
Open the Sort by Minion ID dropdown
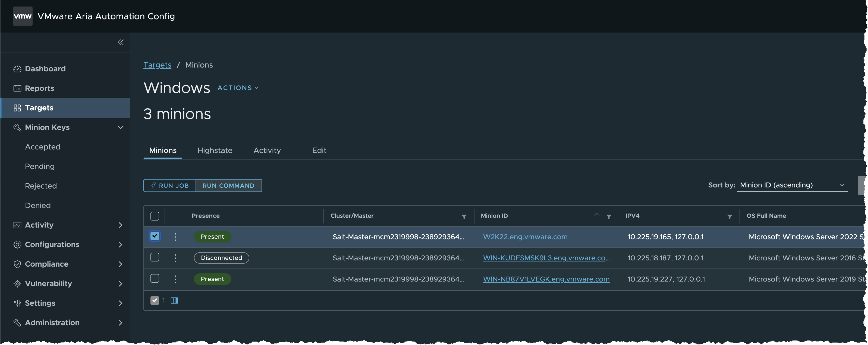[792, 185]
